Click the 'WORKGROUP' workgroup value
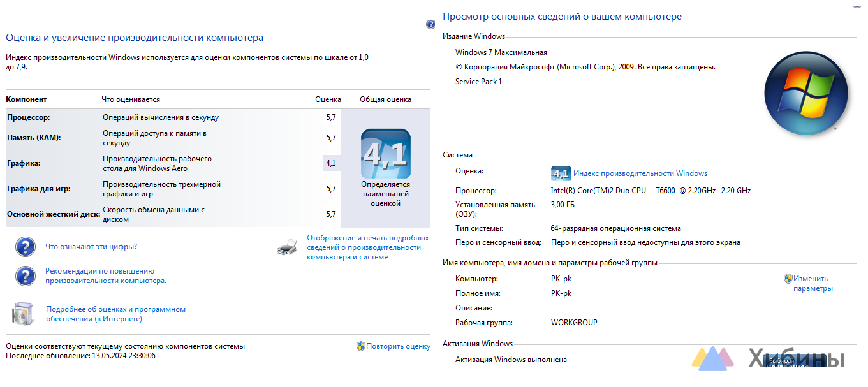Viewport: 868px width, 387px height. pyautogui.click(x=574, y=323)
